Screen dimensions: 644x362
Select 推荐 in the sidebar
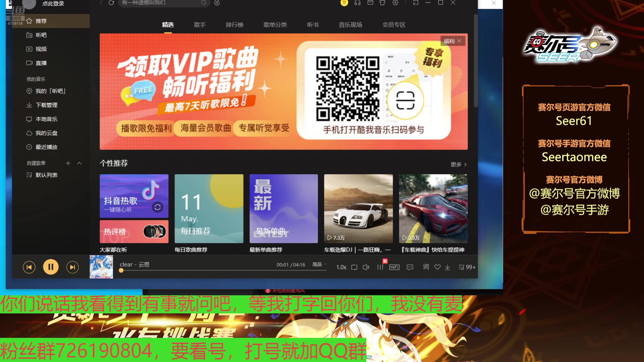click(51, 21)
